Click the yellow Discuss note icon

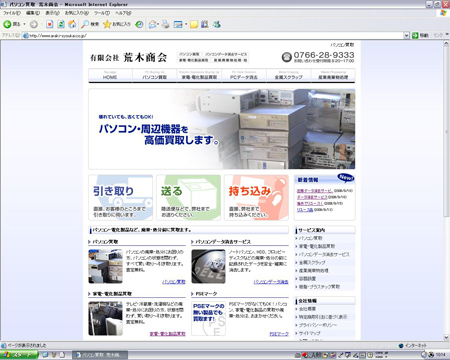pos(194,24)
